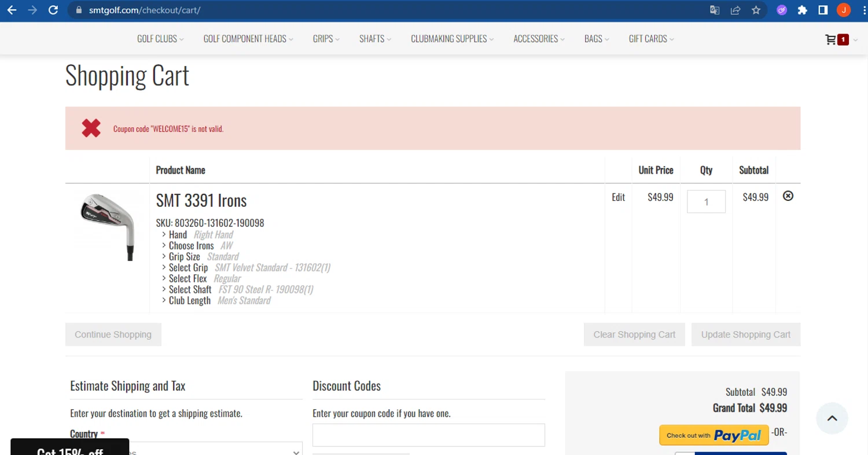Open the profile avatar J
The width and height of the screenshot is (868, 455).
tap(844, 10)
